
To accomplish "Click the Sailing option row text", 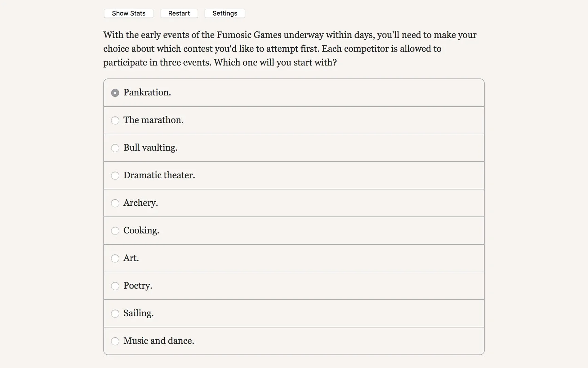I will (x=138, y=313).
